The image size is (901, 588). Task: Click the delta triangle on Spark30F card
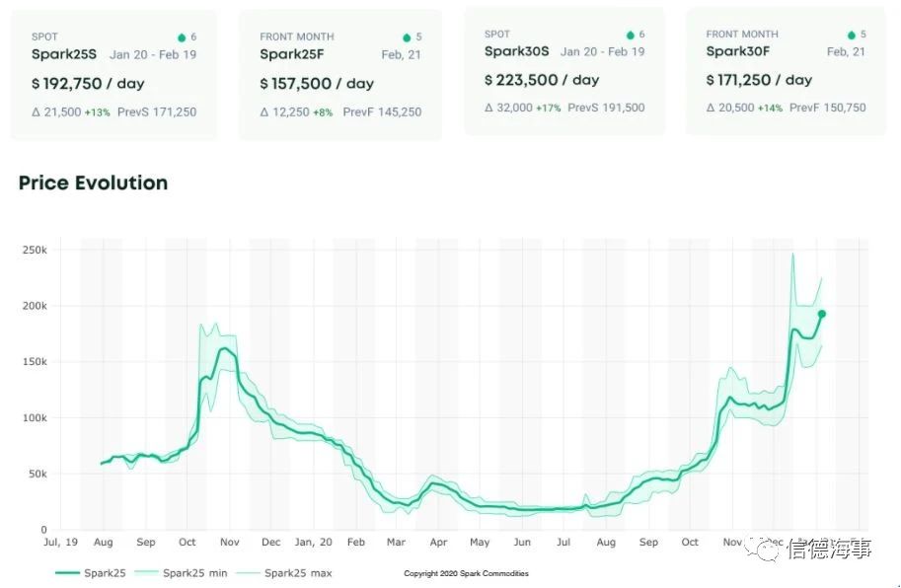711,108
